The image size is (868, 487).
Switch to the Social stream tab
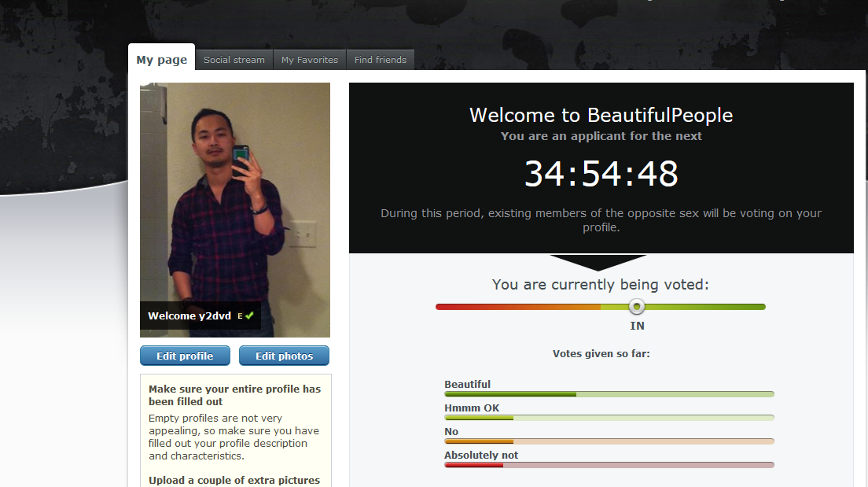pos(234,60)
